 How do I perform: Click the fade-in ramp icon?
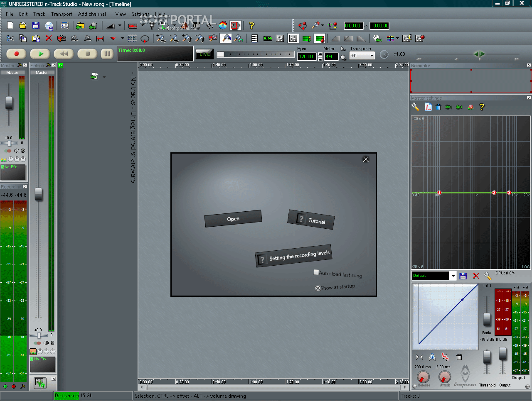[335, 39]
